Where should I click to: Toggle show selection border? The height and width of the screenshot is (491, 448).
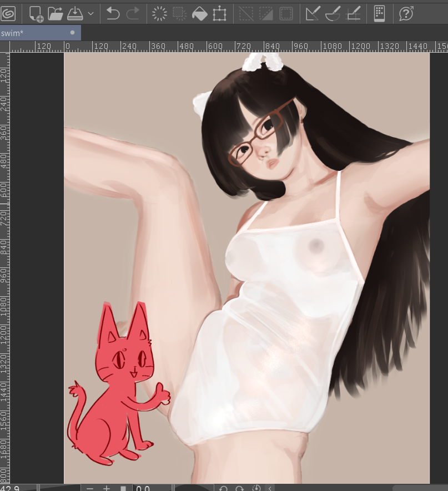click(286, 13)
